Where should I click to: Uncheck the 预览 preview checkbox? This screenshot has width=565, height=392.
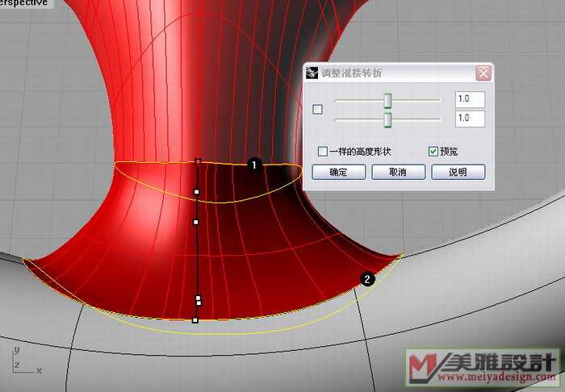(x=433, y=152)
